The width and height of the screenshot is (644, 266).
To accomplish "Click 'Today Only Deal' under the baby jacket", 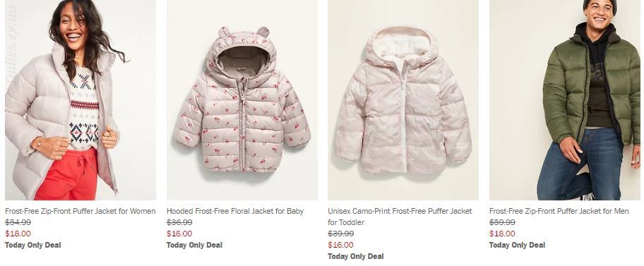I will [x=195, y=245].
